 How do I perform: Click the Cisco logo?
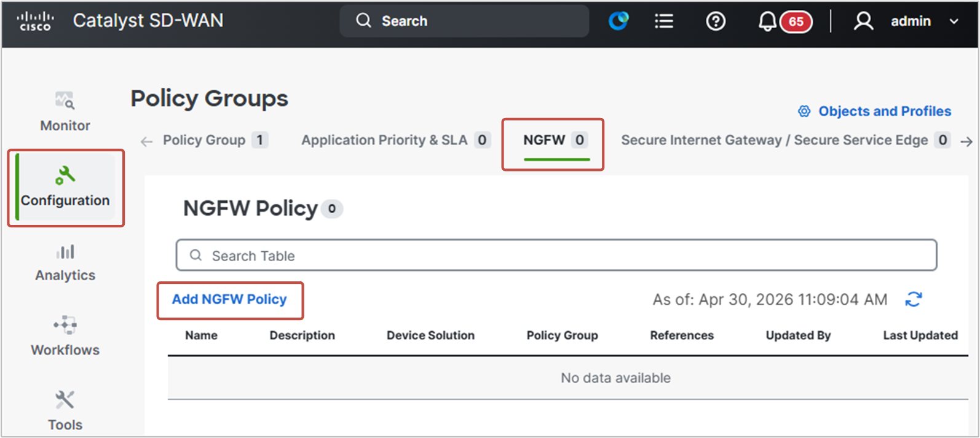(x=35, y=21)
